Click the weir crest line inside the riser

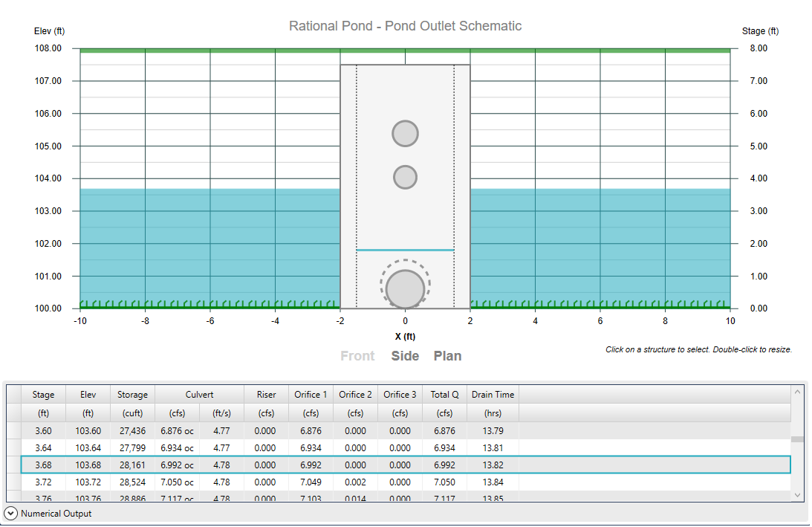tap(405, 250)
